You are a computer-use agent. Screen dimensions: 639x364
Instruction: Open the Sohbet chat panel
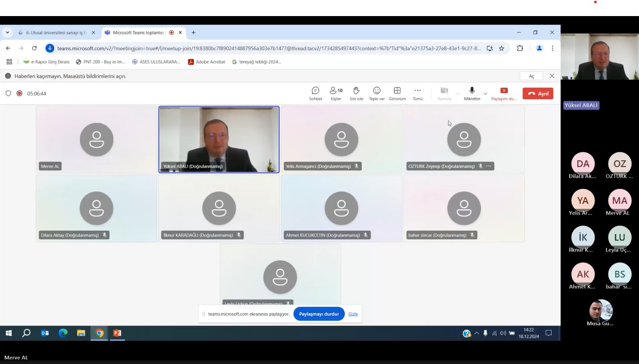click(x=315, y=93)
